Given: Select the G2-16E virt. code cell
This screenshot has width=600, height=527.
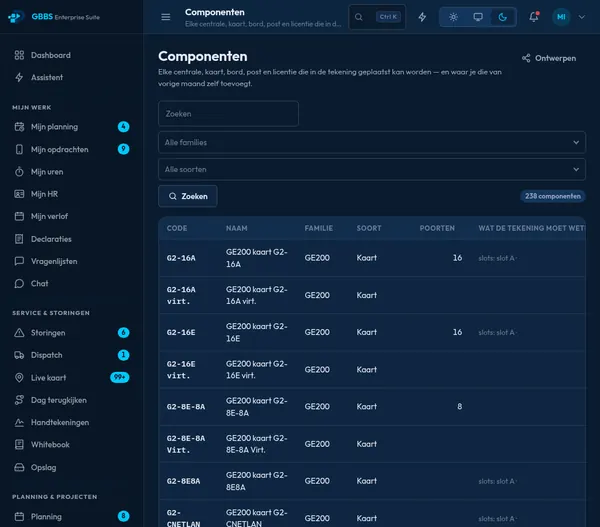Looking at the screenshot, I should pos(181,370).
